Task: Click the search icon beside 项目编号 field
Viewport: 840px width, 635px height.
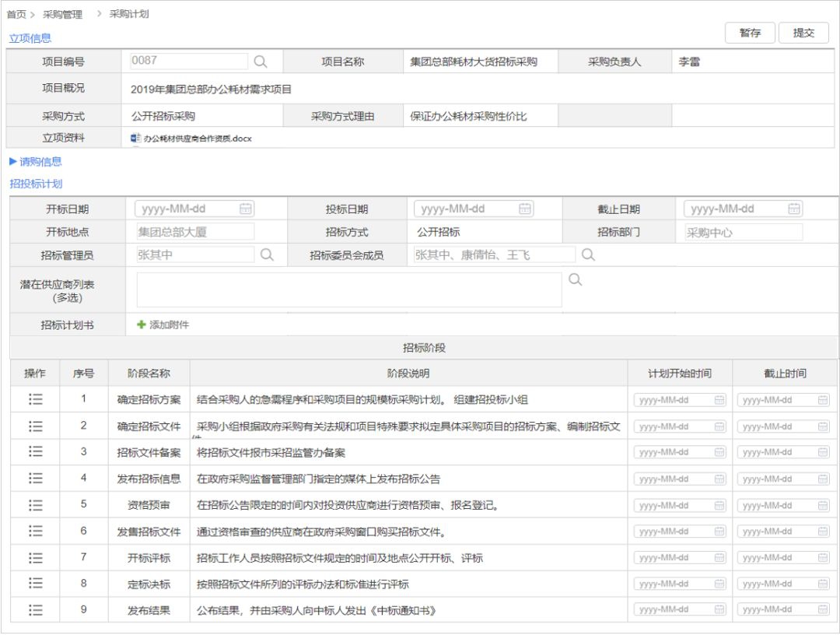Action: click(x=261, y=61)
